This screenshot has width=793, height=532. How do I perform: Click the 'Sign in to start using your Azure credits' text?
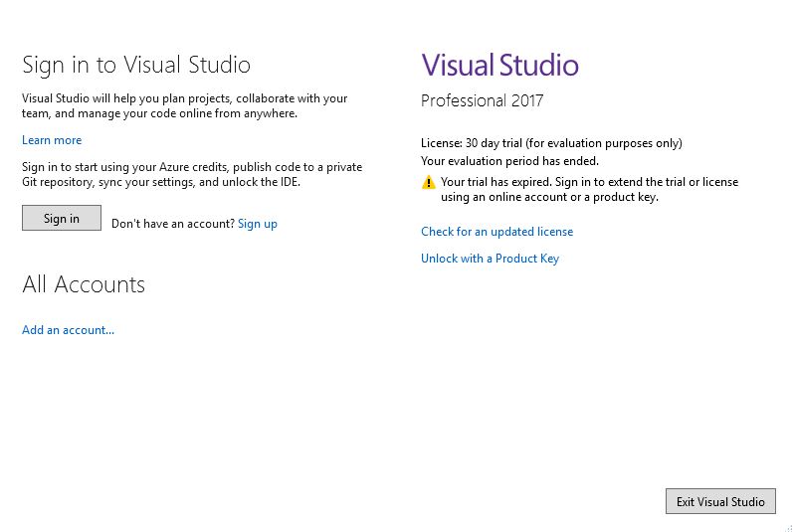192,174
